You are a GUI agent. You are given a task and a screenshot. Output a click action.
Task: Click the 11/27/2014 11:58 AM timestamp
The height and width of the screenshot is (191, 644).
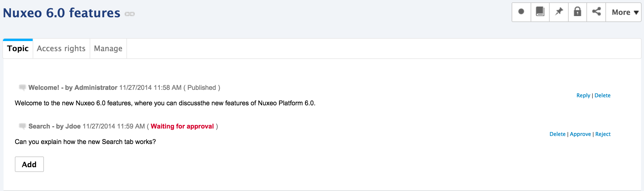click(x=150, y=87)
